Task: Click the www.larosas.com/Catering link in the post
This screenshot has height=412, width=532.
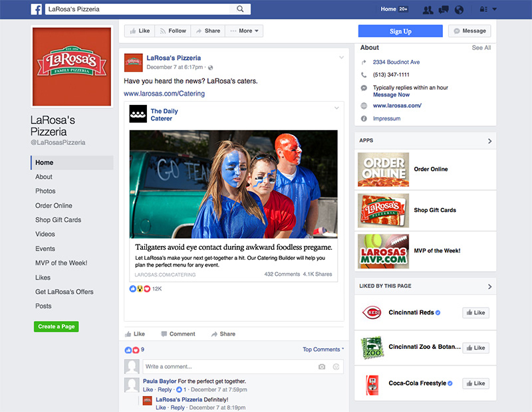Action: 164,94
